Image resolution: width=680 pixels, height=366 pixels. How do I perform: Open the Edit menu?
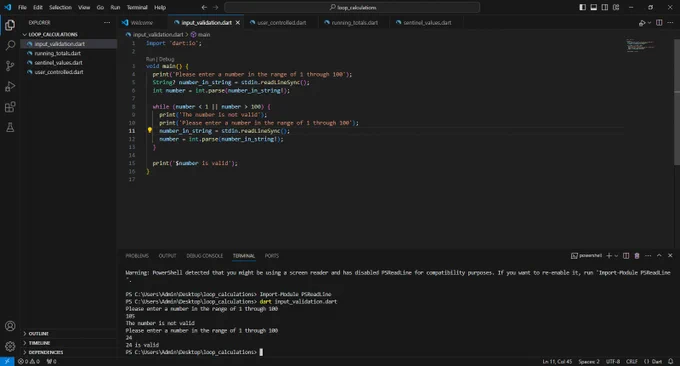tap(38, 7)
